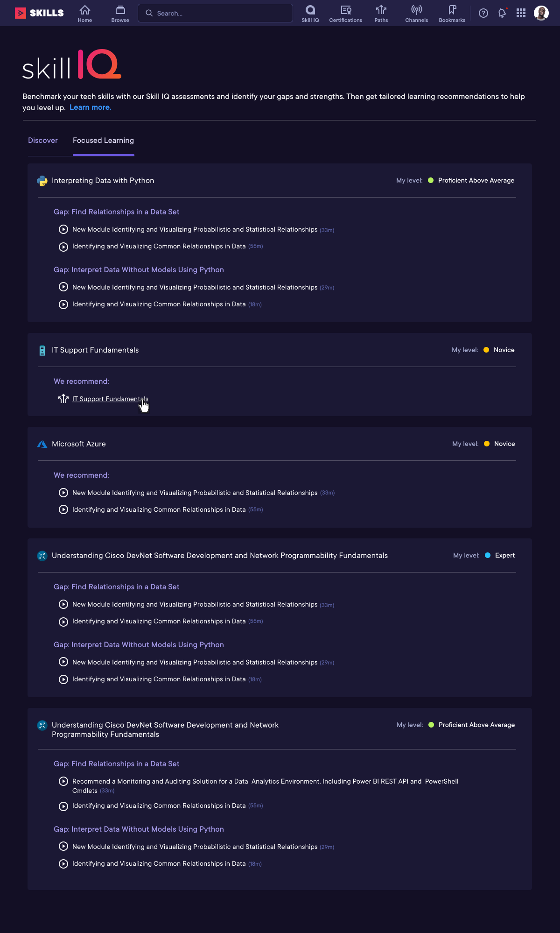Image resolution: width=560 pixels, height=933 pixels.
Task: Open the Interpreting Data with Python skill title
Action: 103,181
